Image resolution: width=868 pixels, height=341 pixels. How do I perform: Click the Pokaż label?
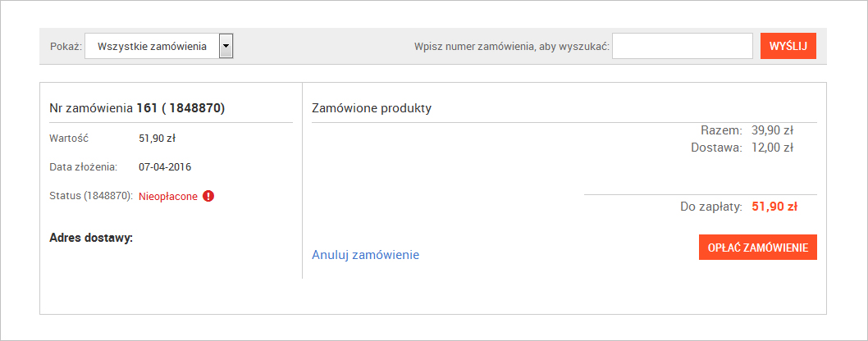(x=66, y=47)
